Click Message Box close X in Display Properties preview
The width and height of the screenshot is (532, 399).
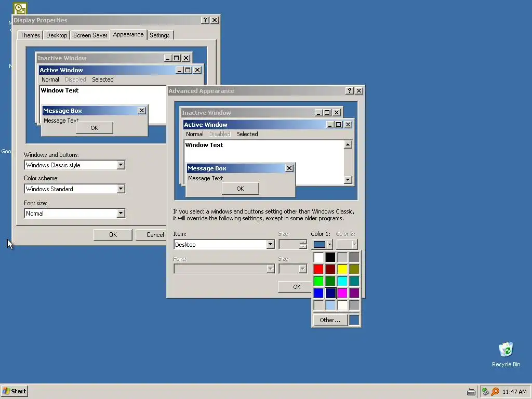pos(141,110)
